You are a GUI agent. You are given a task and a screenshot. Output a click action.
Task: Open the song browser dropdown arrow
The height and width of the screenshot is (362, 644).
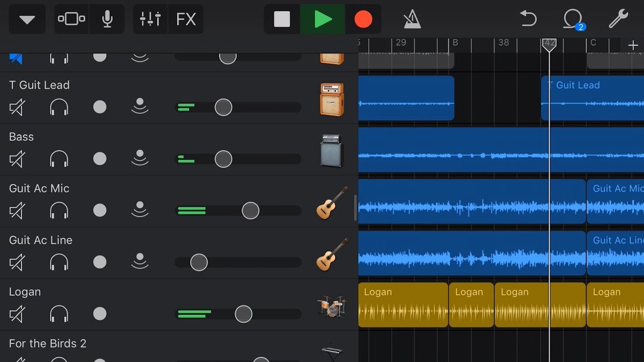(27, 20)
